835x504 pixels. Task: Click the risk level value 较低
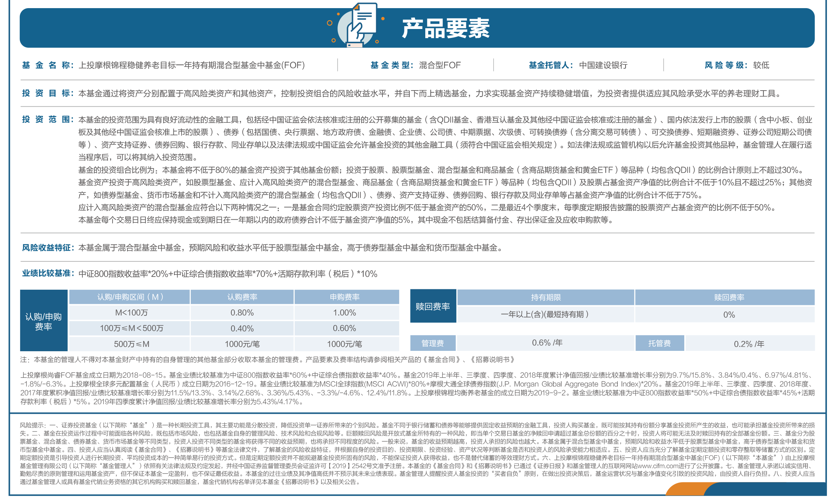[761, 65]
